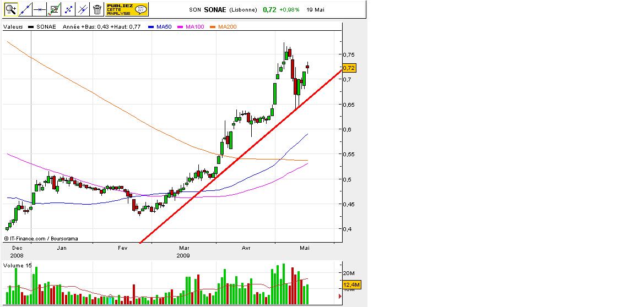
Task: Click the green 0,72 header price
Action: point(269,9)
